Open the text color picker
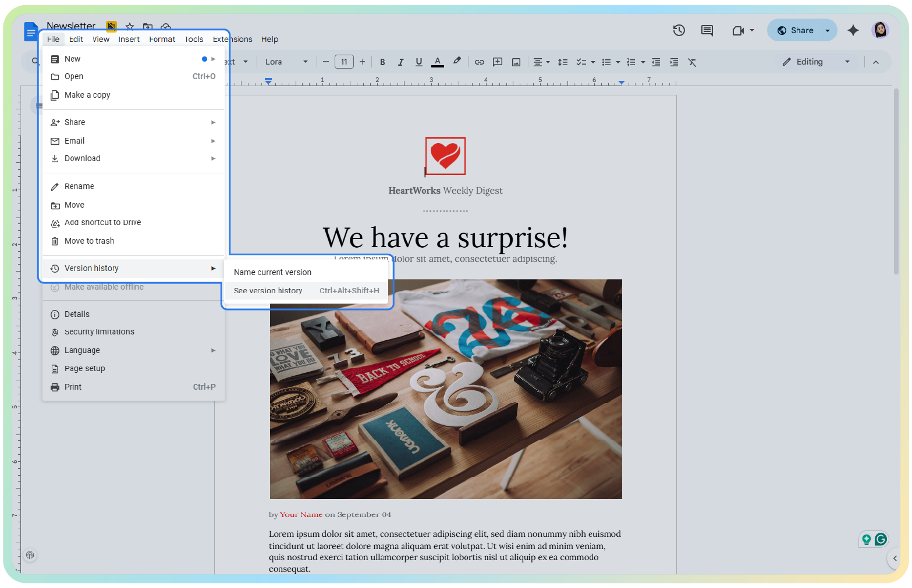The width and height of the screenshot is (912, 588). click(438, 62)
